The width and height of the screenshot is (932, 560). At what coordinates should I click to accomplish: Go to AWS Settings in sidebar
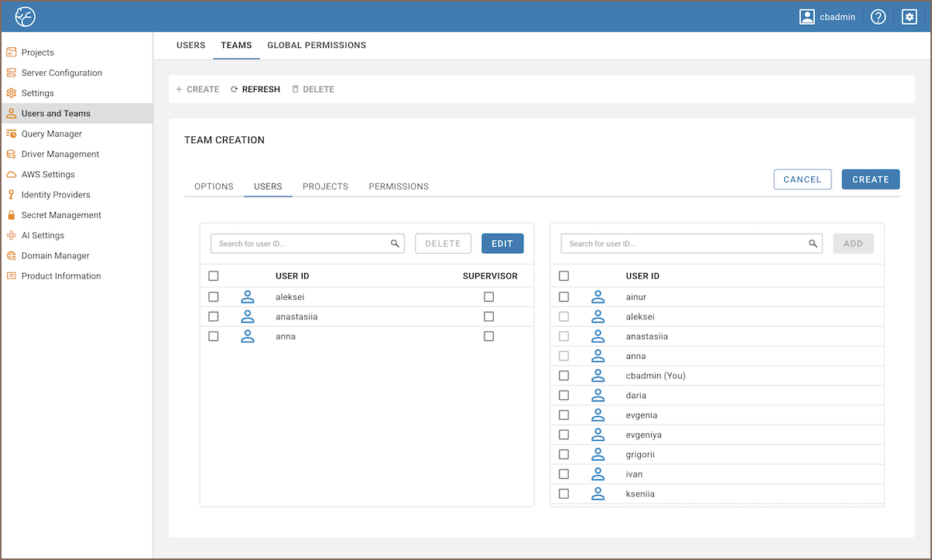point(48,174)
